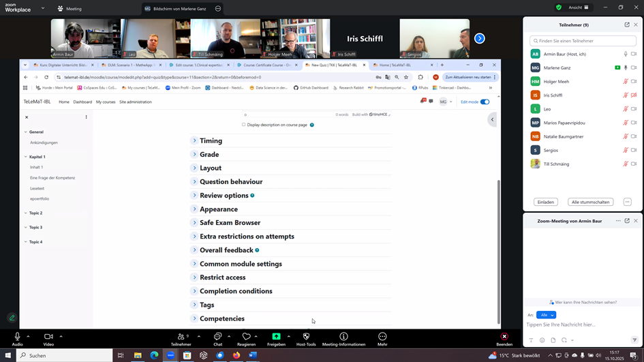Click the participant search input field
The width and height of the screenshot is (644, 362).
coord(583,41)
